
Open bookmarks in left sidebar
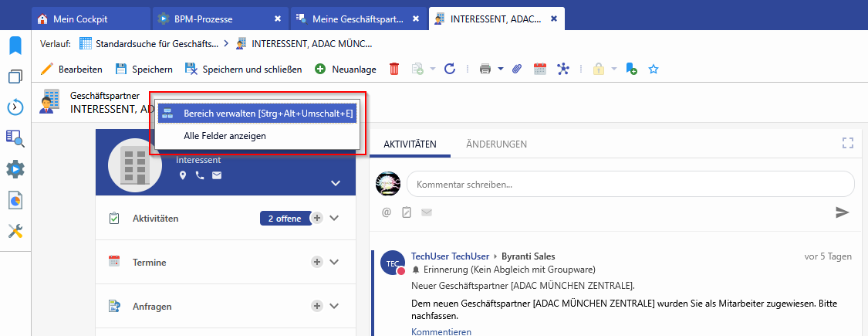(x=15, y=46)
